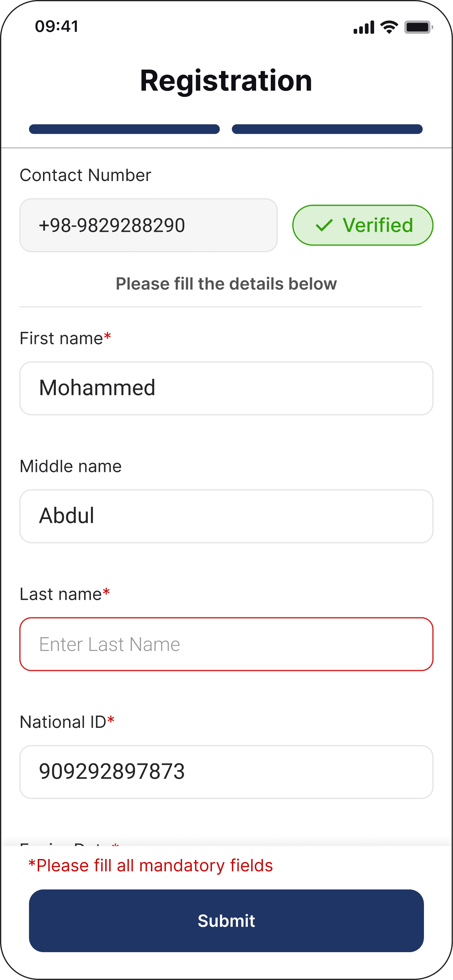Tap the Registration page heading
Image resolution: width=453 pixels, height=980 pixels.
click(226, 81)
